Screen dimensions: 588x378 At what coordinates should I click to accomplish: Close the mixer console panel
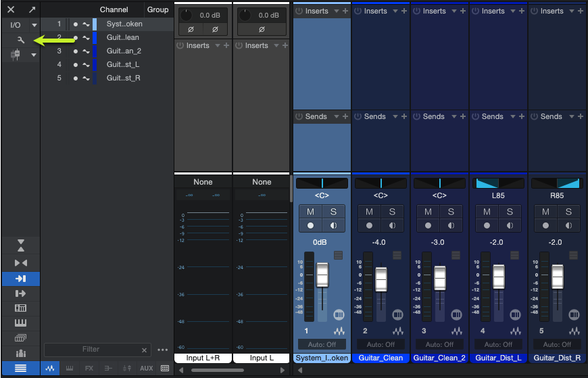pos(11,9)
